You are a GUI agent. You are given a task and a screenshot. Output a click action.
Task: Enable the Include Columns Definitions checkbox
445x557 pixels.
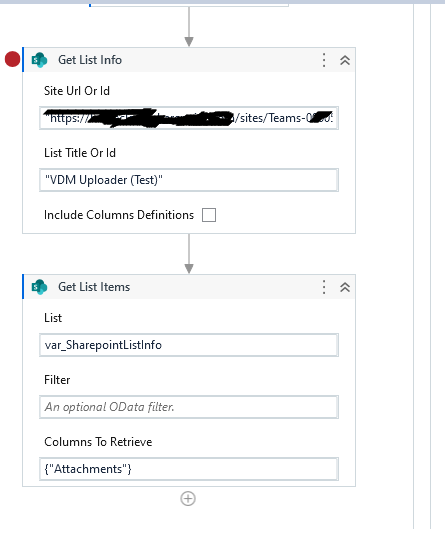click(209, 215)
